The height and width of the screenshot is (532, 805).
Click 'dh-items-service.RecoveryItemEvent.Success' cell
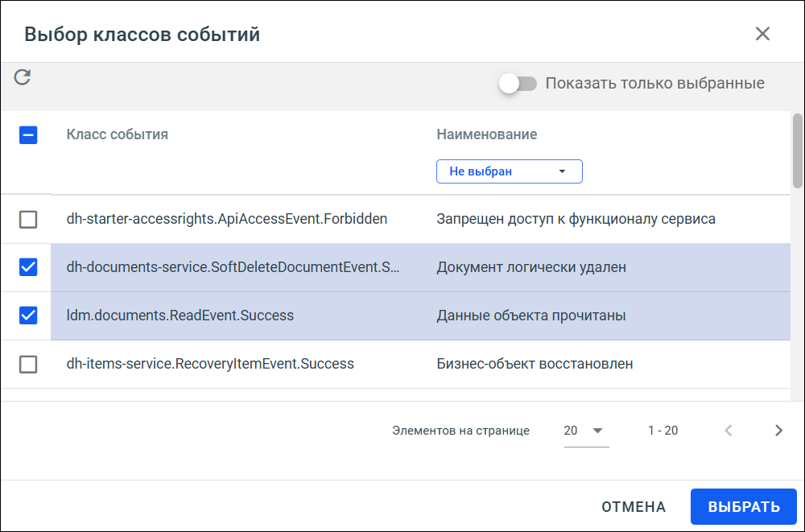click(x=210, y=364)
